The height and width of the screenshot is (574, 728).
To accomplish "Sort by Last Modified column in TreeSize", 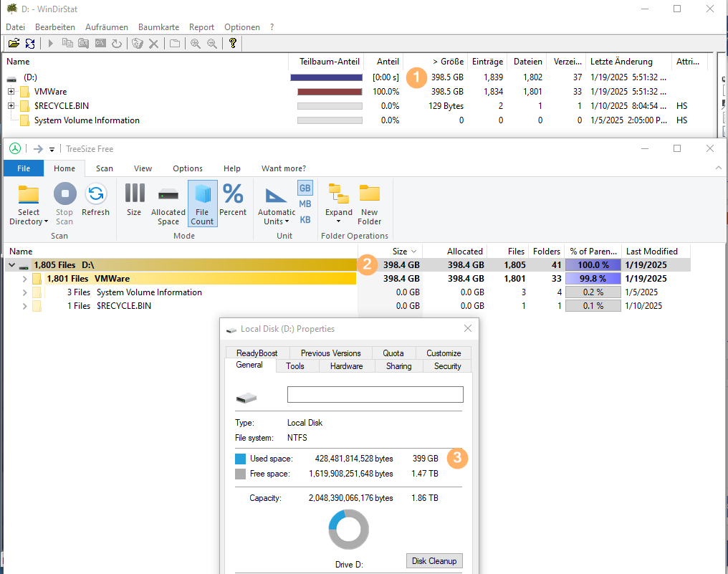I will (x=655, y=252).
